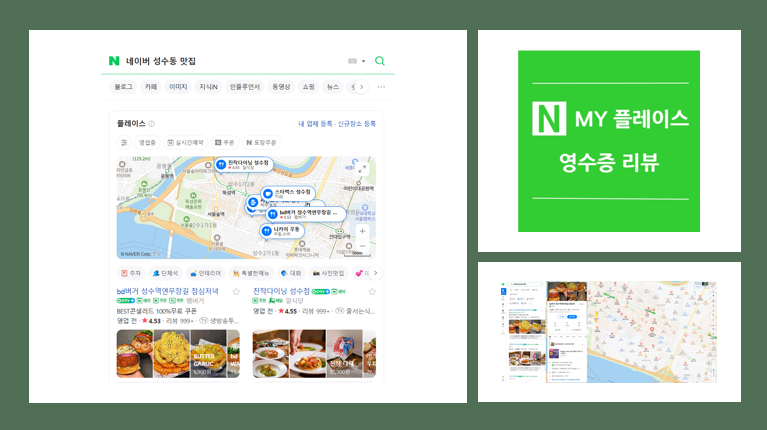Select the bd버거 map pin
Viewport: 767px width, 430px height.
point(306,214)
